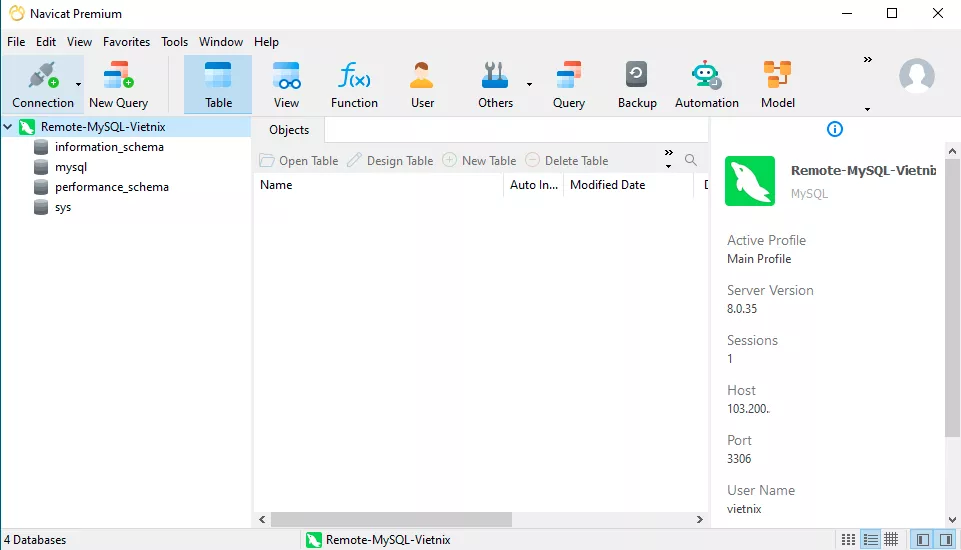Collapse the Remote-MySQL-Vietnix connection tree
961x550 pixels.
[8, 127]
